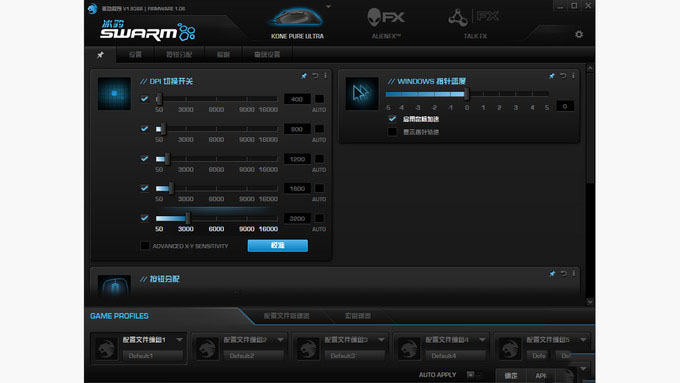
Task: Switch to the button assignment tab
Action: point(179,55)
